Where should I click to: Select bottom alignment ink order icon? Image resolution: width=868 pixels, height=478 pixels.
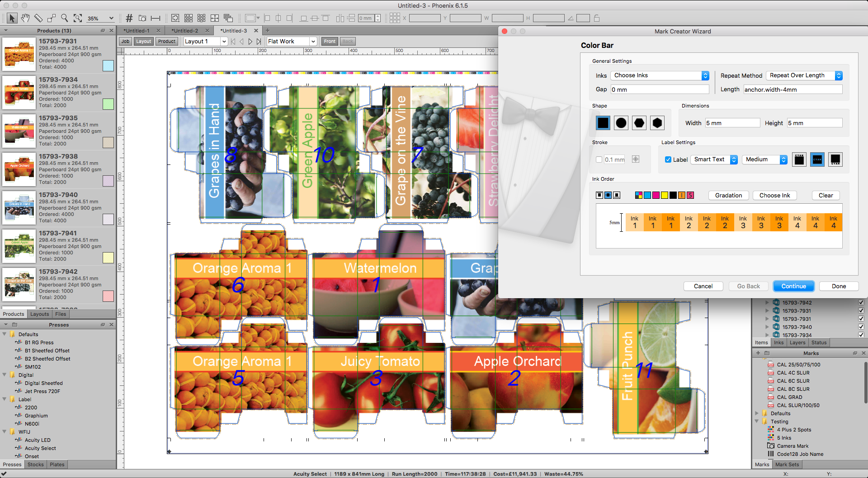click(x=617, y=195)
